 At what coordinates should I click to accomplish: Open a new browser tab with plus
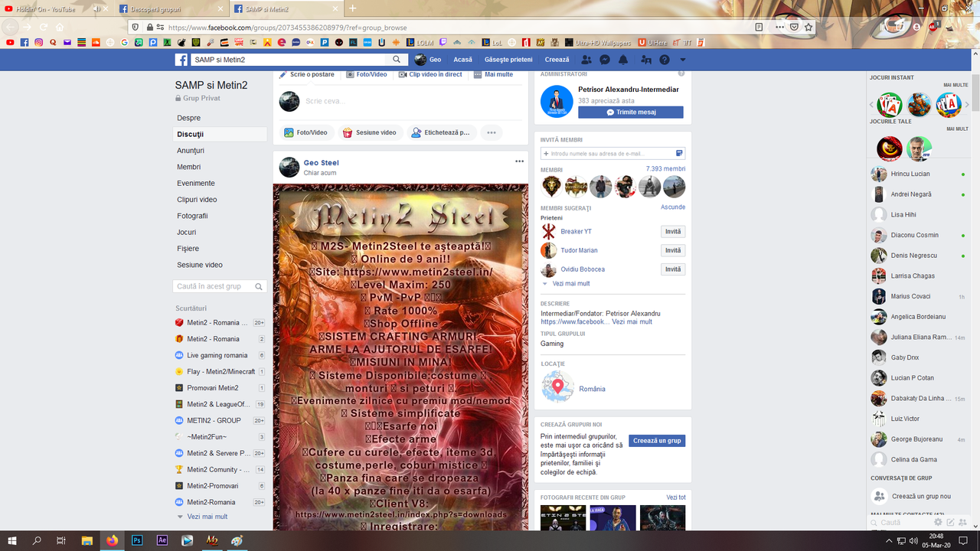tap(353, 8)
